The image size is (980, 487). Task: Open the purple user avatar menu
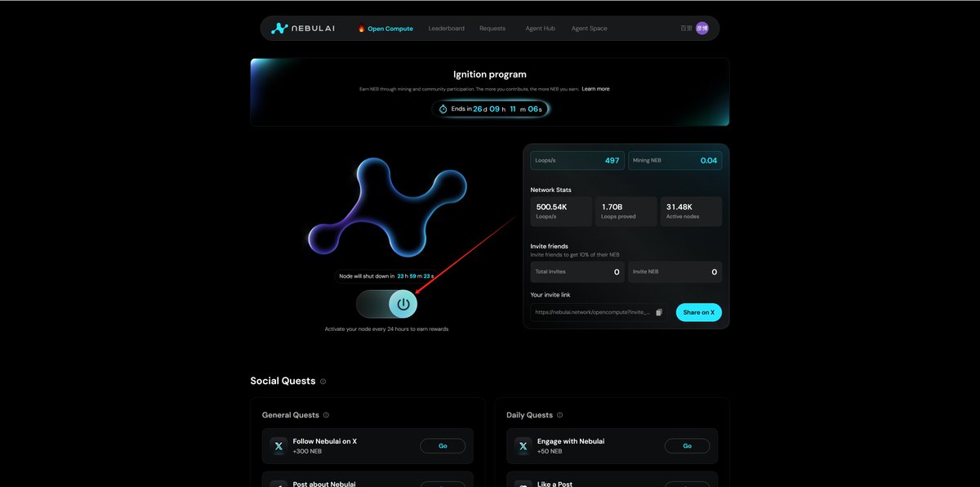pos(702,29)
